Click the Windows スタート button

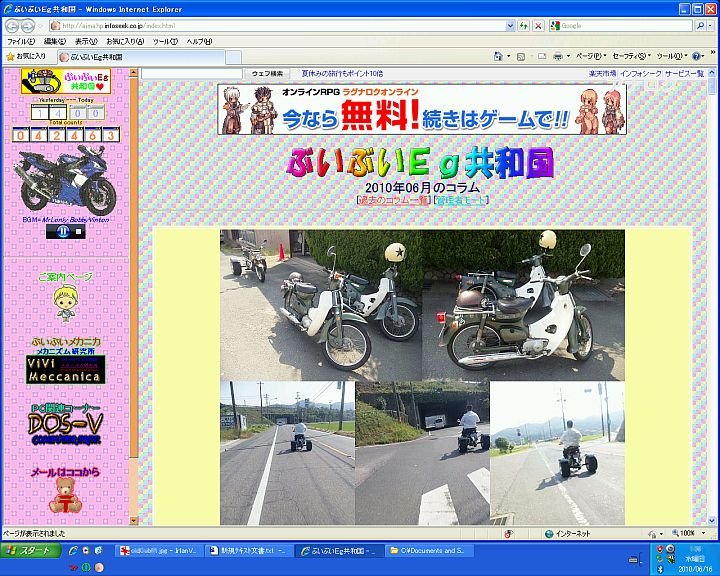(31, 550)
